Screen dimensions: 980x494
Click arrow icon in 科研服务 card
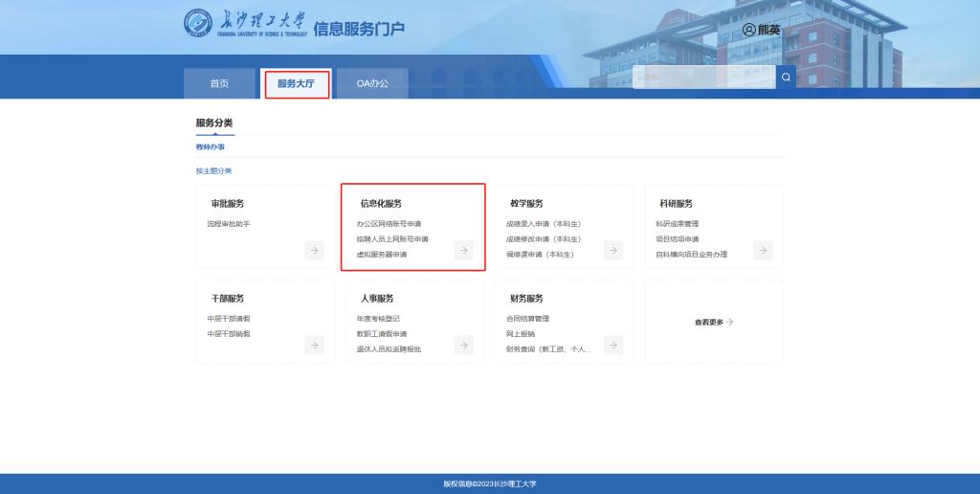[763, 250]
